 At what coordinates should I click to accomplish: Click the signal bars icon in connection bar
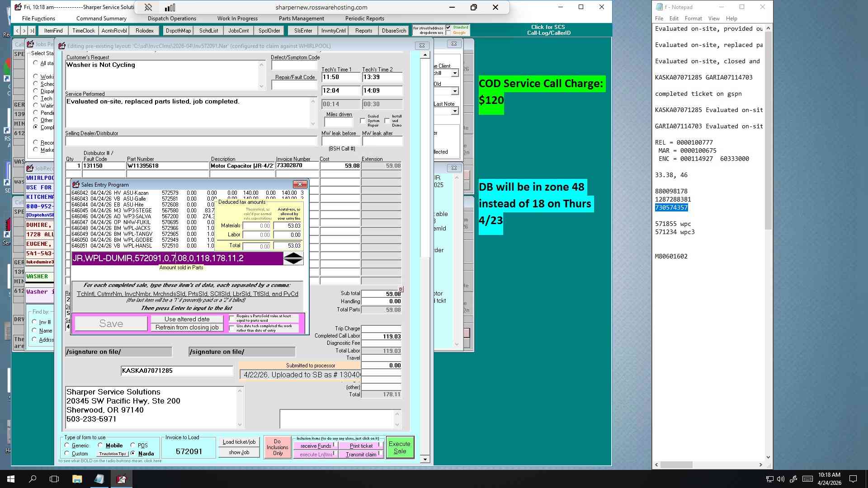(x=170, y=7)
